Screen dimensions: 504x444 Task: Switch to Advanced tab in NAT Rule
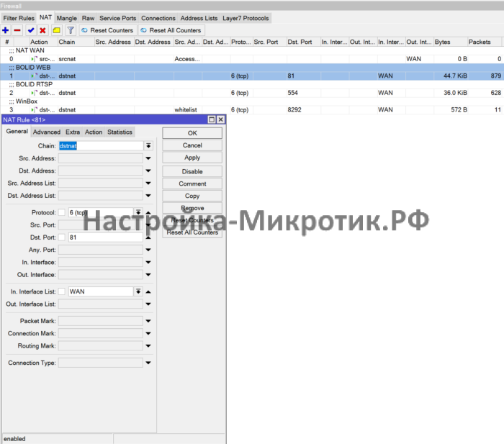(47, 132)
